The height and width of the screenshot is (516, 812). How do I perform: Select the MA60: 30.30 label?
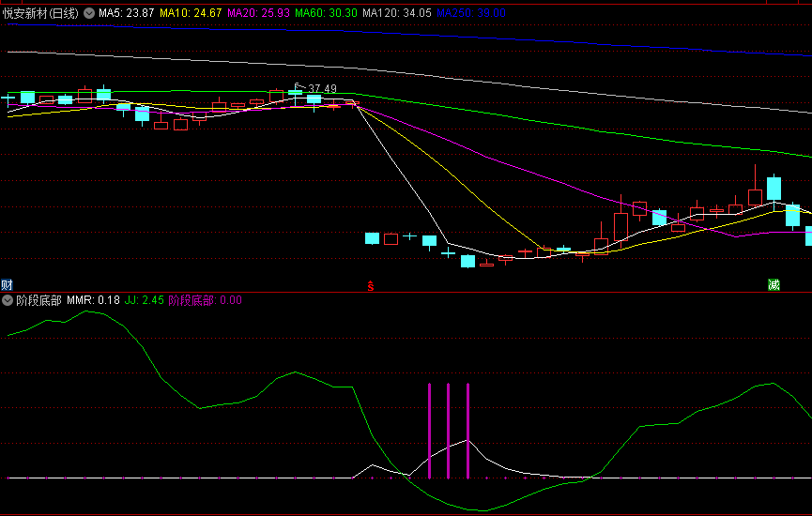[327, 13]
